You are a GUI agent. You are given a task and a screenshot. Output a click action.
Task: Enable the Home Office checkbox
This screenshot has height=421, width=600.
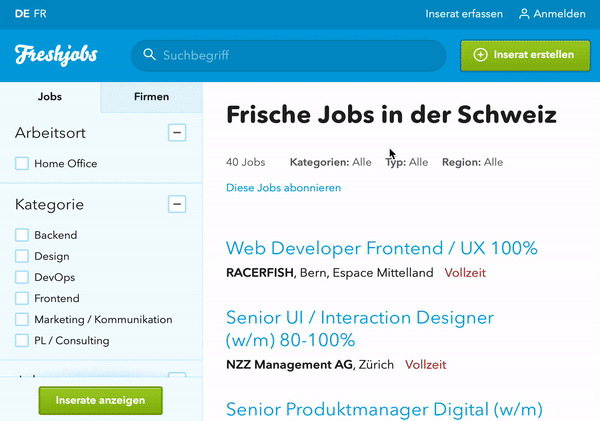tap(22, 164)
